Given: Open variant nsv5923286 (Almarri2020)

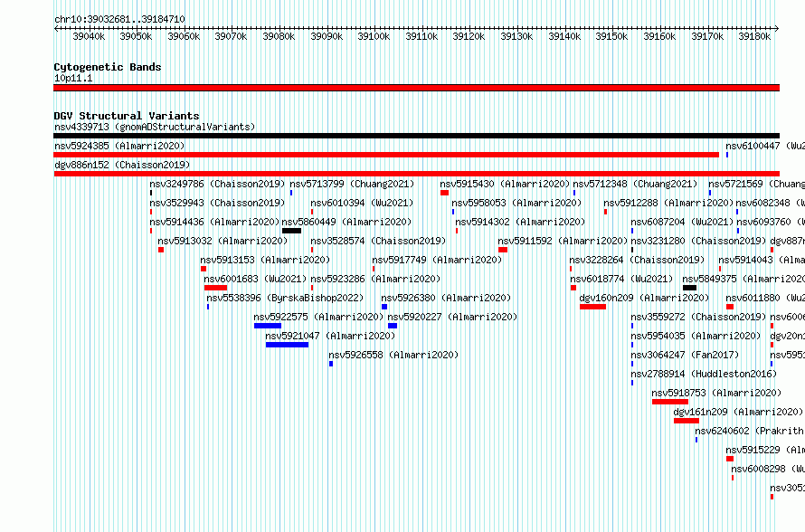Looking at the screenshot, I should pyautogui.click(x=375, y=279).
